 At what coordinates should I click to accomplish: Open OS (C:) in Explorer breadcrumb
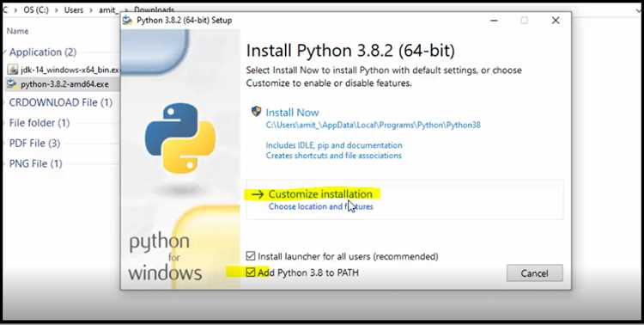coord(36,9)
